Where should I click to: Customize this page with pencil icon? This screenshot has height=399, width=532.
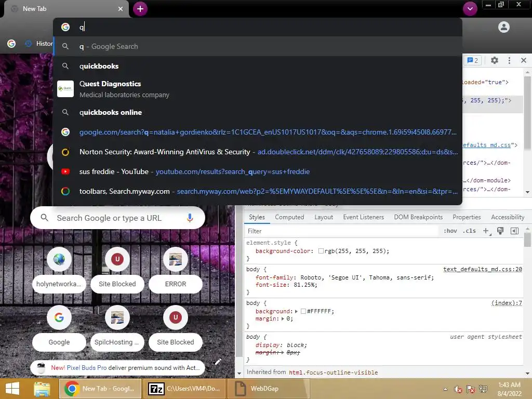click(x=218, y=362)
